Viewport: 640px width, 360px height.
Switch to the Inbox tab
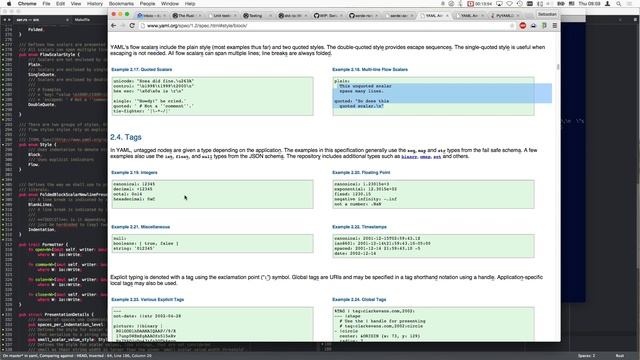(150, 16)
